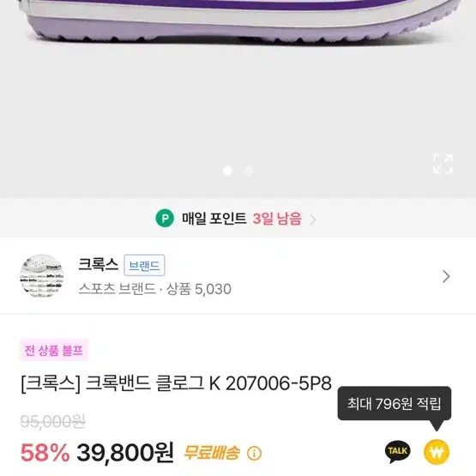476x476 pixels.
Task: Tap the KakaoTalk TALK share icon
Action: 397,452
